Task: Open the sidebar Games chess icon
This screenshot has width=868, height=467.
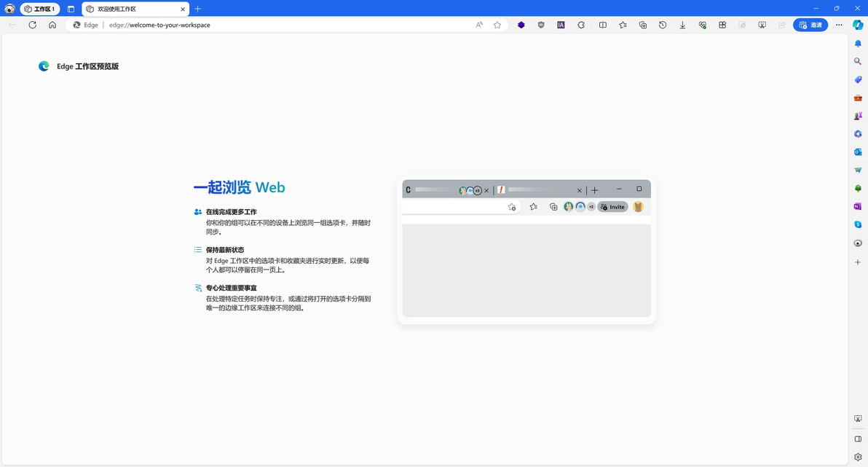Action: click(x=858, y=116)
